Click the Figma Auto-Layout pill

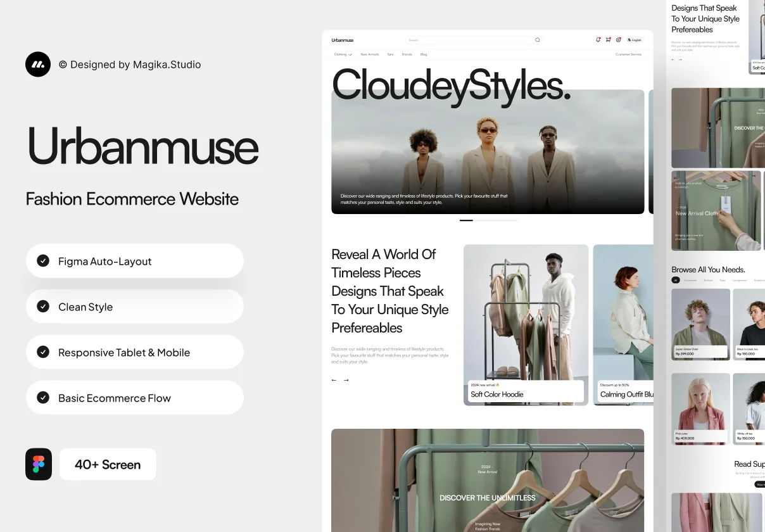[135, 261]
